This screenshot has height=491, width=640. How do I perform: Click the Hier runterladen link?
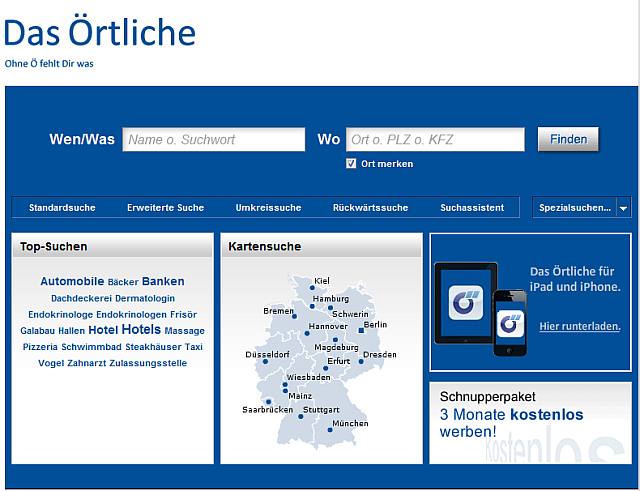(x=580, y=326)
